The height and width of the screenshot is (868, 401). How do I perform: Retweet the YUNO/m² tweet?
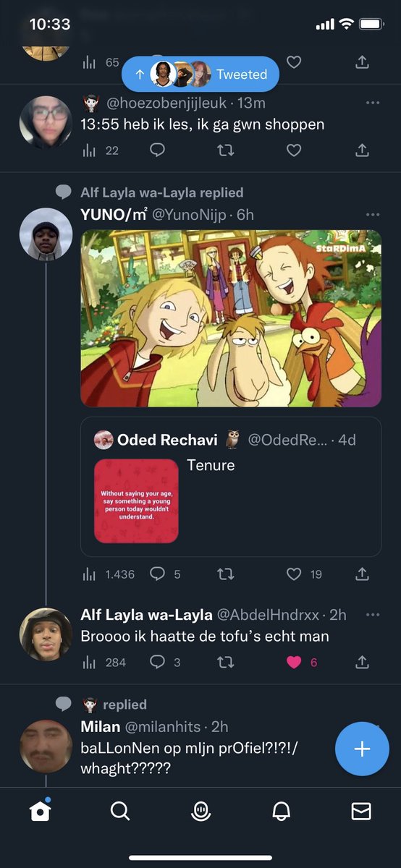tap(225, 574)
